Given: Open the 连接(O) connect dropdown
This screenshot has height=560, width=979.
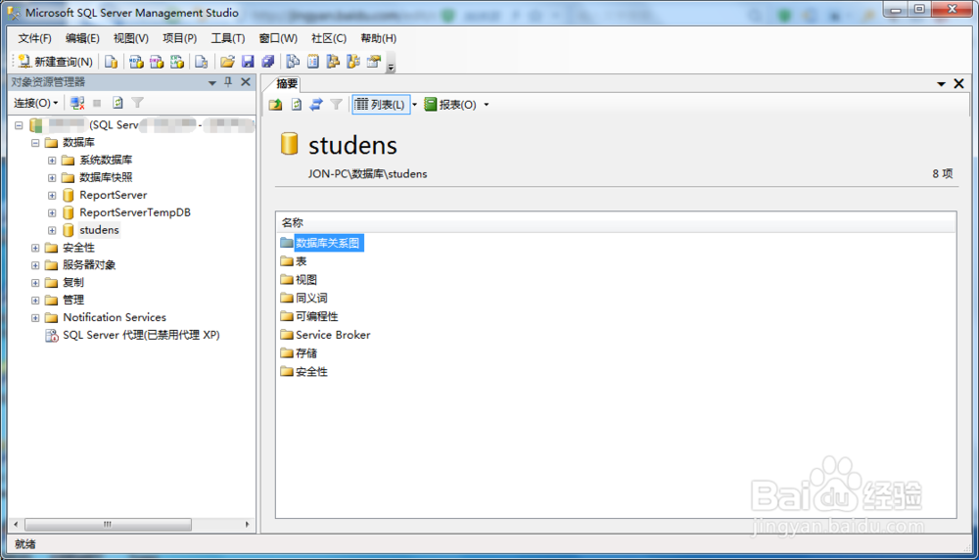Looking at the screenshot, I should coord(36,103).
